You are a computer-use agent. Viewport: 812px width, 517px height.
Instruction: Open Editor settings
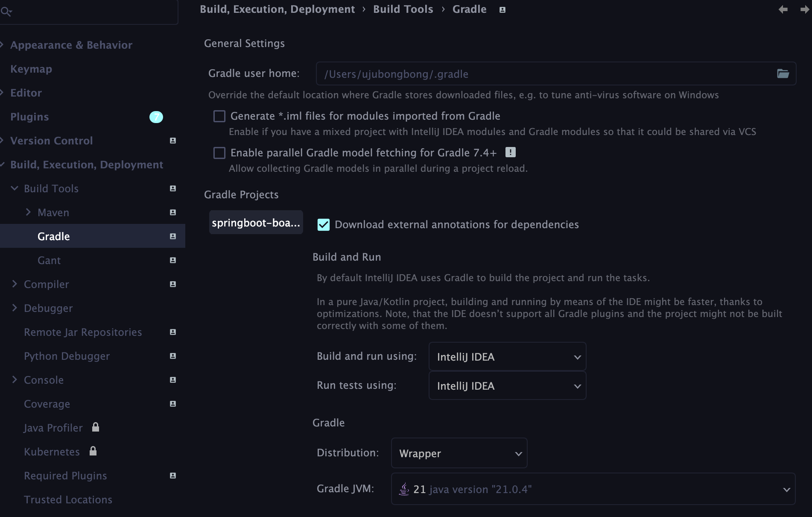pyautogui.click(x=26, y=93)
